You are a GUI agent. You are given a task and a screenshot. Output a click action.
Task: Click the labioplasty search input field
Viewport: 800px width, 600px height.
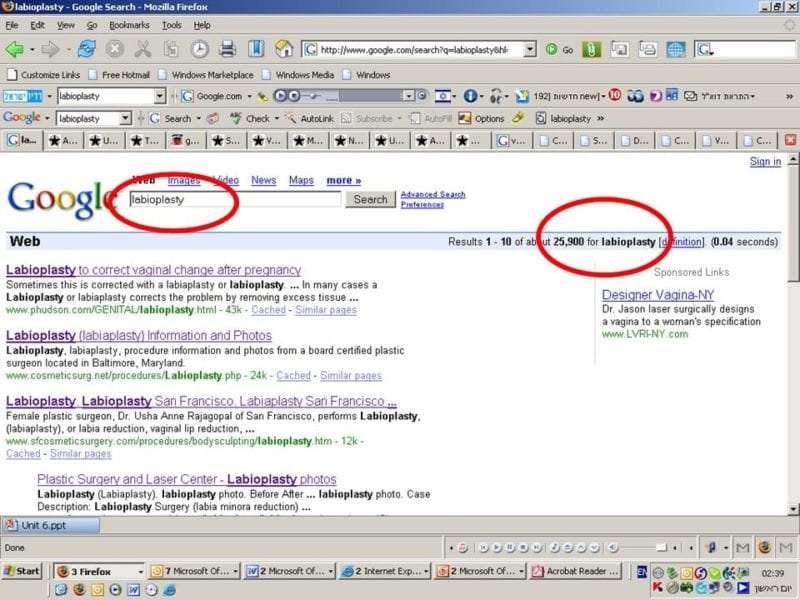(235, 200)
